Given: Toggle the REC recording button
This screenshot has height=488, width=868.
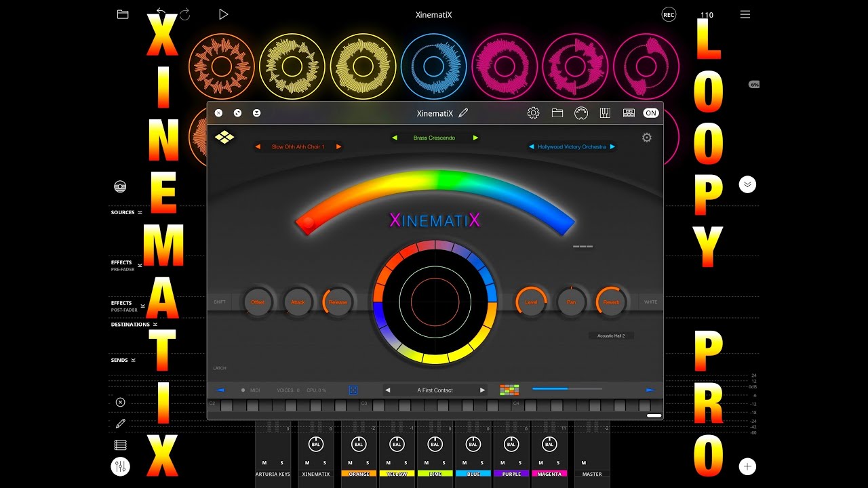Looking at the screenshot, I should [x=669, y=14].
